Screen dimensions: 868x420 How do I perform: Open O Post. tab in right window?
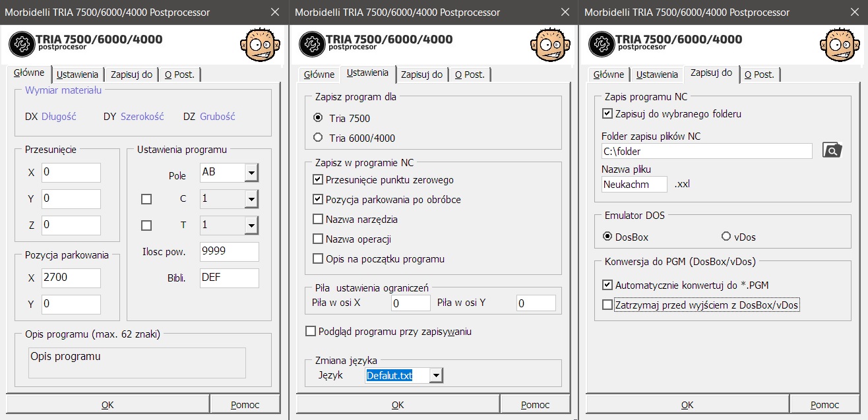(x=759, y=75)
